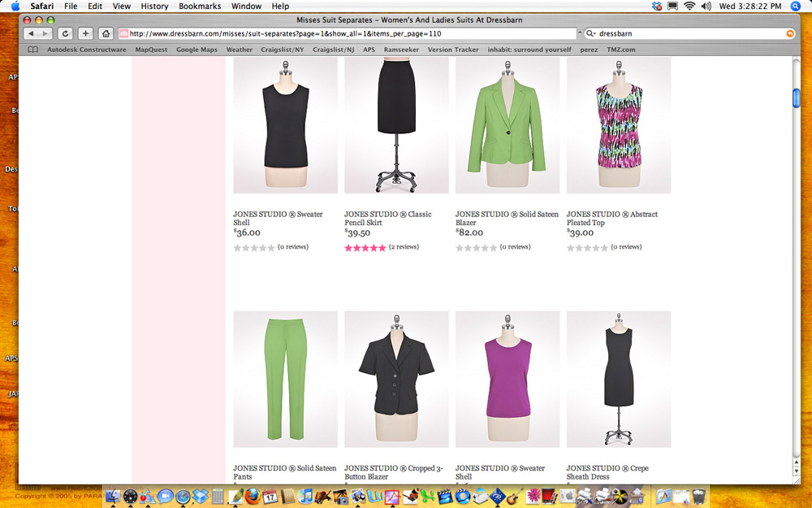Click the vertical scrollbar thumb

point(797,98)
